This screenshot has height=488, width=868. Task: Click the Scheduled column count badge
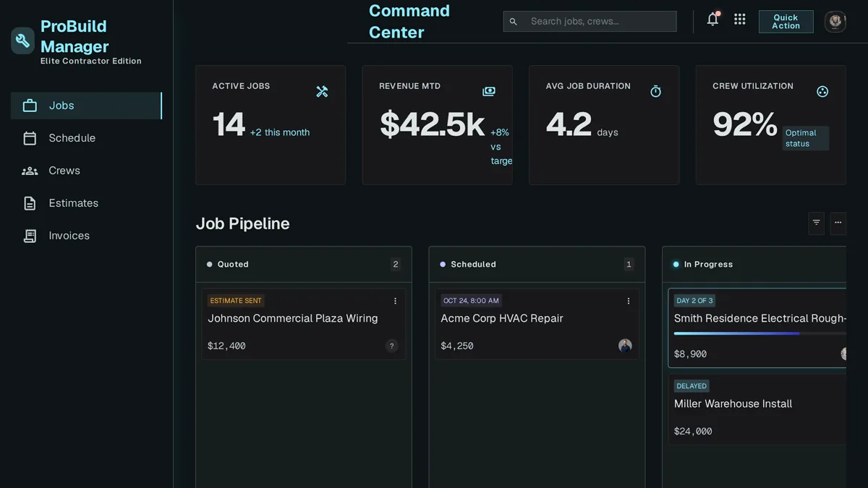coord(629,265)
